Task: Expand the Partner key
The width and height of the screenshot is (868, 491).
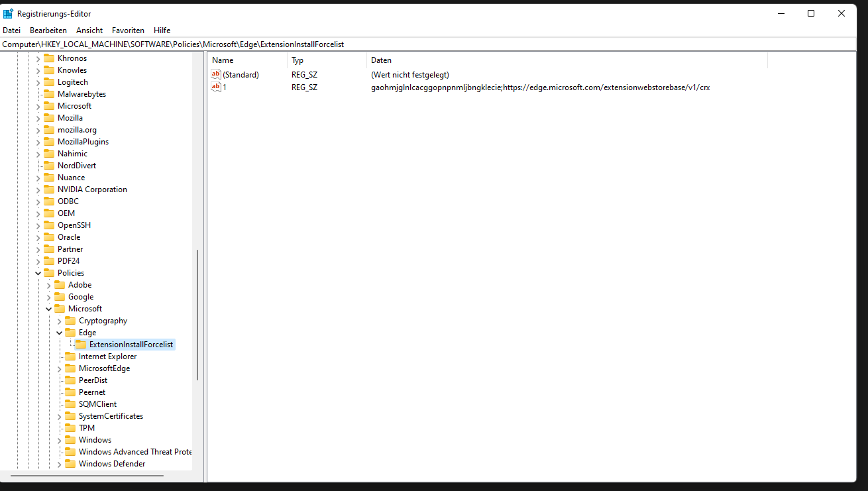Action: click(x=38, y=249)
